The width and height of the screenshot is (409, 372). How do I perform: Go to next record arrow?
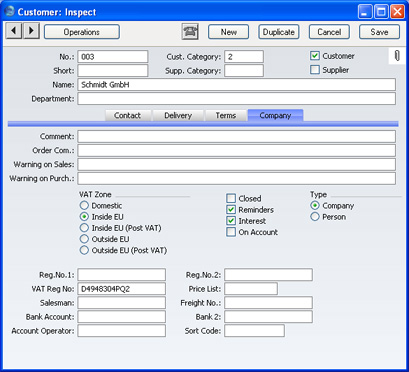click(x=31, y=31)
